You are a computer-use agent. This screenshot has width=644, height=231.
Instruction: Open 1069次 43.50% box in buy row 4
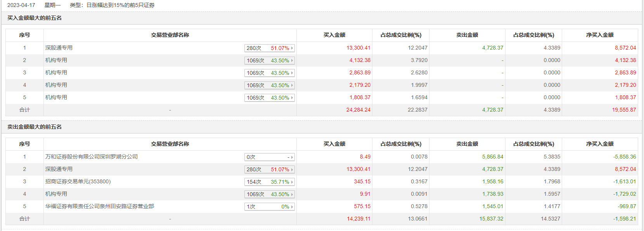pyautogui.click(x=269, y=85)
